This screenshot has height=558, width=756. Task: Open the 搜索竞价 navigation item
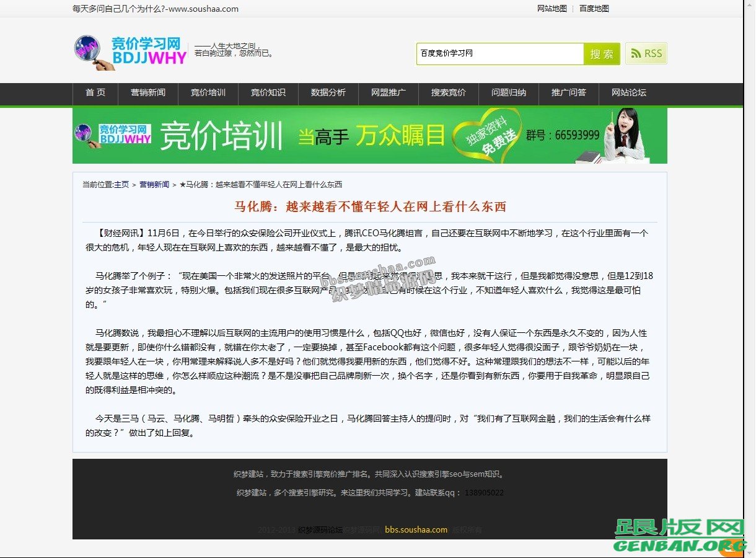click(449, 94)
